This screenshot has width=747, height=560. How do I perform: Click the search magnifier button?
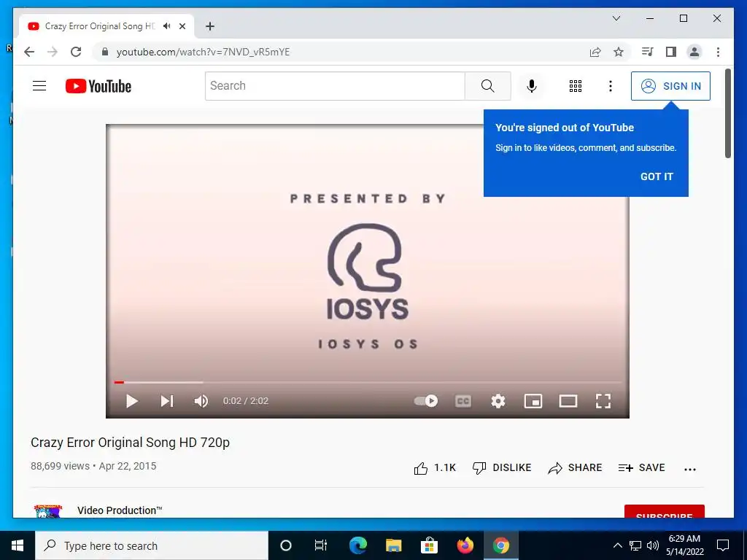click(x=487, y=86)
